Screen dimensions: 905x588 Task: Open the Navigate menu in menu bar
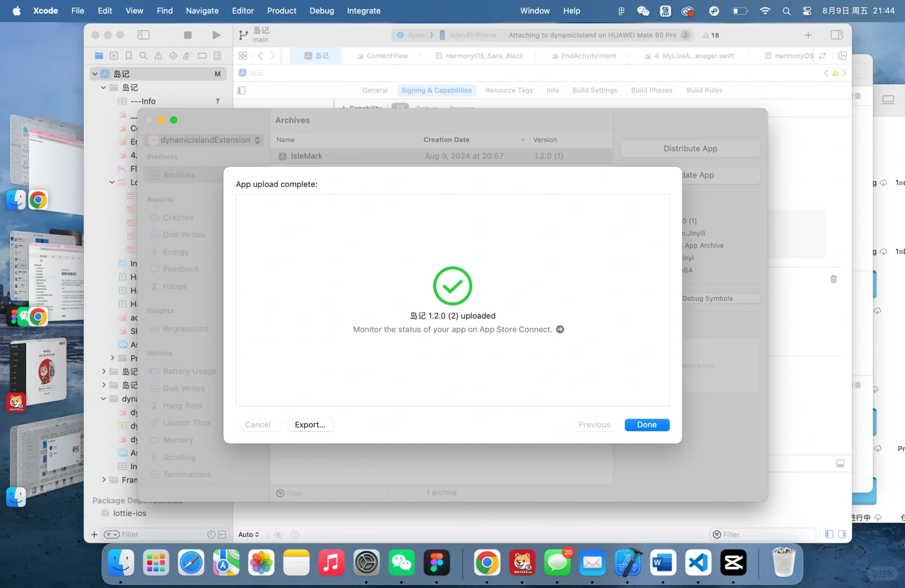coord(202,11)
